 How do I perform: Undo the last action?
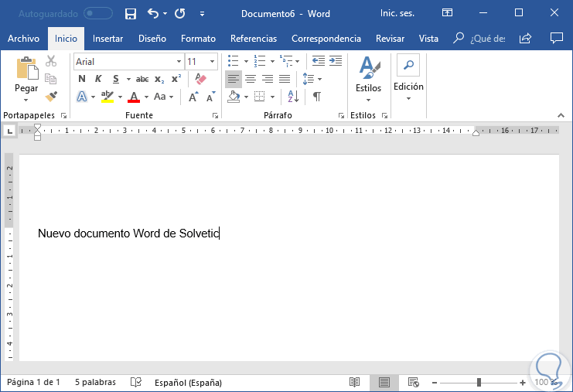153,14
